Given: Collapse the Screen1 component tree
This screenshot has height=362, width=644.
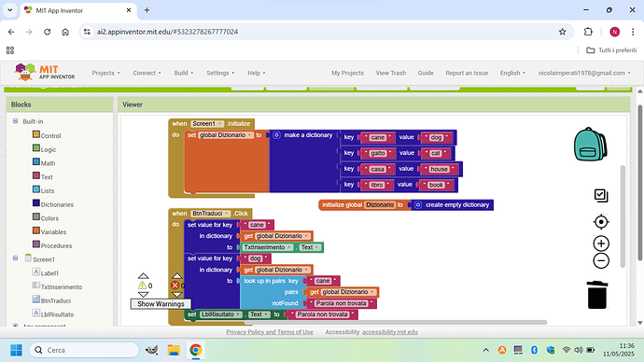Looking at the screenshot, I should pyautogui.click(x=15, y=258).
